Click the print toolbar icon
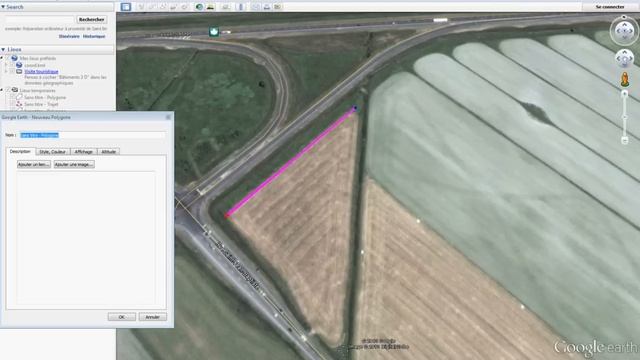 tap(267, 7)
